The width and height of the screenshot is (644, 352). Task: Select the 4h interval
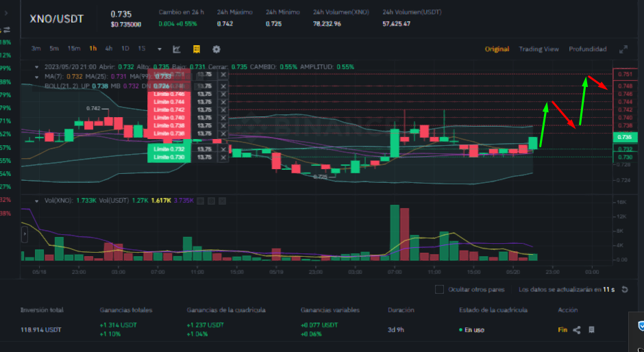pos(109,49)
